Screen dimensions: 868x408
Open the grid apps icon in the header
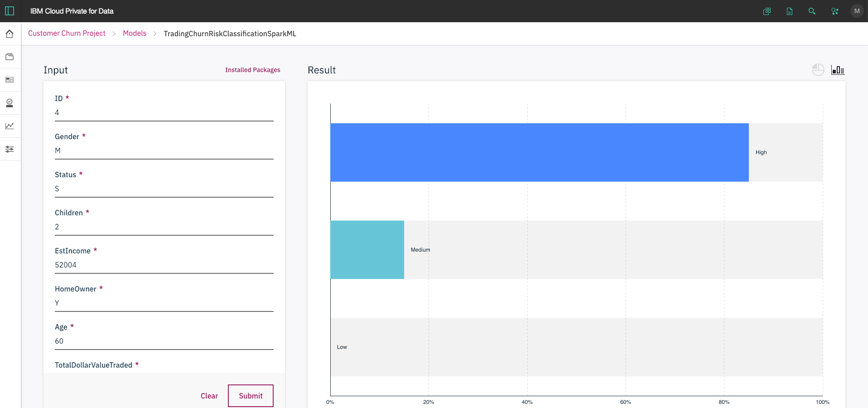(767, 11)
